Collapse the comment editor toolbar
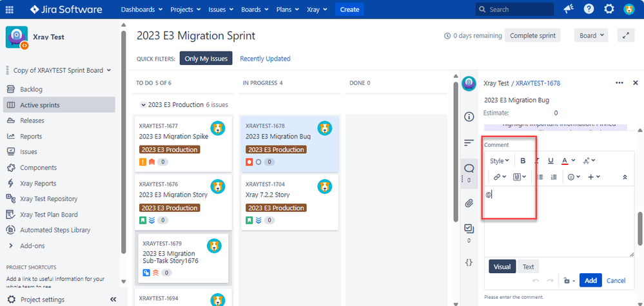The image size is (644, 306). tap(625, 177)
